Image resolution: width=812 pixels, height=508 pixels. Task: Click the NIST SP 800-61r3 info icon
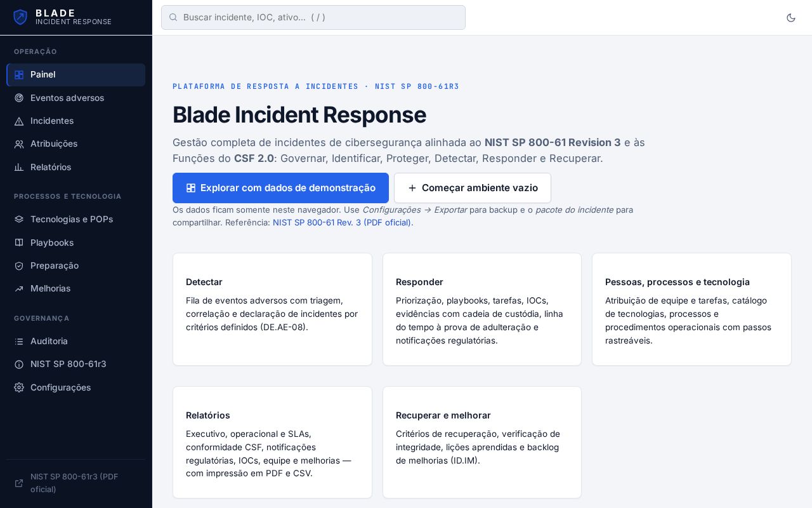tap(19, 364)
